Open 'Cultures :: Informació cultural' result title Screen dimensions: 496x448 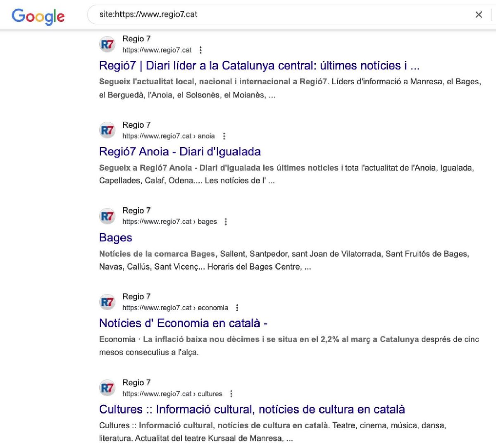(x=252, y=409)
